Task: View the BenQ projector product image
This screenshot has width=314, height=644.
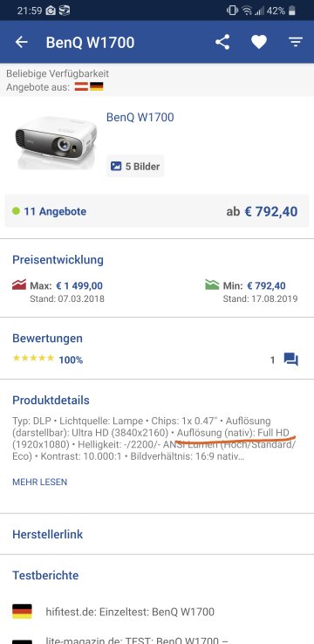Action: click(x=56, y=142)
